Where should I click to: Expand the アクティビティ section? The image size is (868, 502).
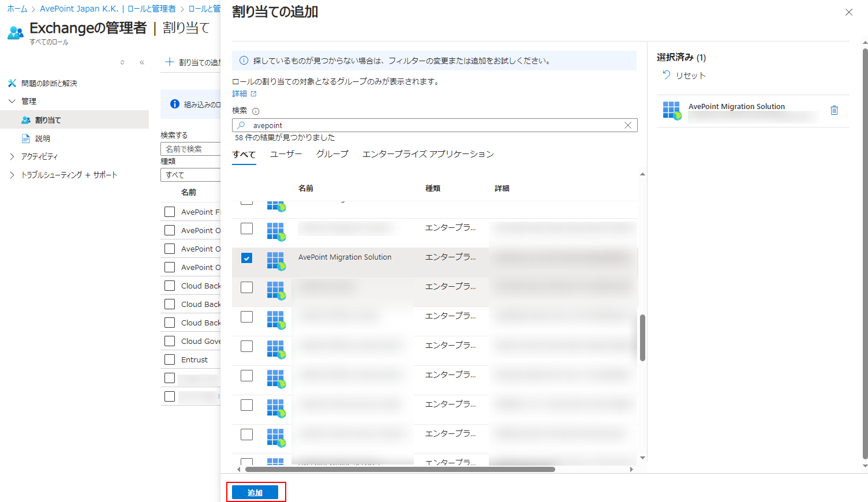click(x=12, y=156)
